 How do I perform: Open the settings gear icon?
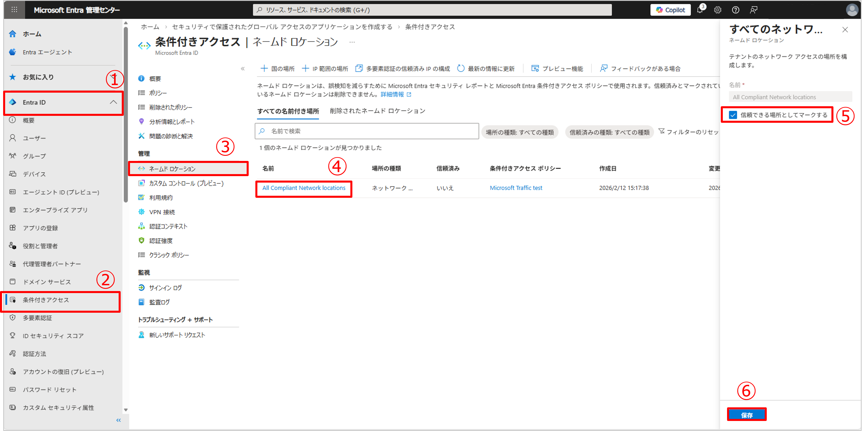717,10
